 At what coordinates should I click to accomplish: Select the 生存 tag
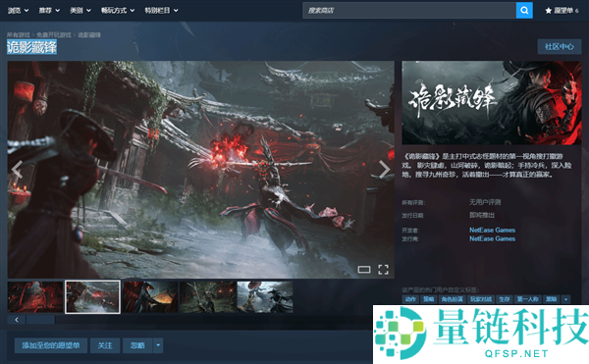(505, 299)
